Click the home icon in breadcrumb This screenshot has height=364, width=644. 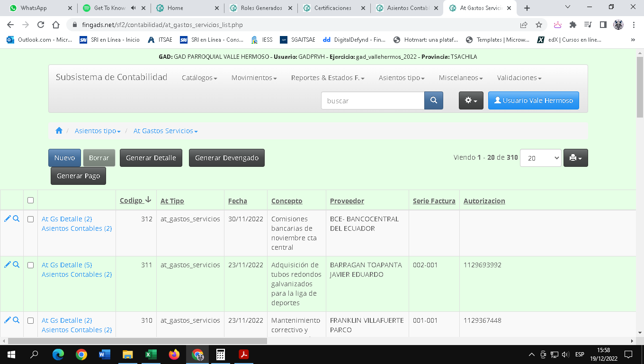click(59, 131)
